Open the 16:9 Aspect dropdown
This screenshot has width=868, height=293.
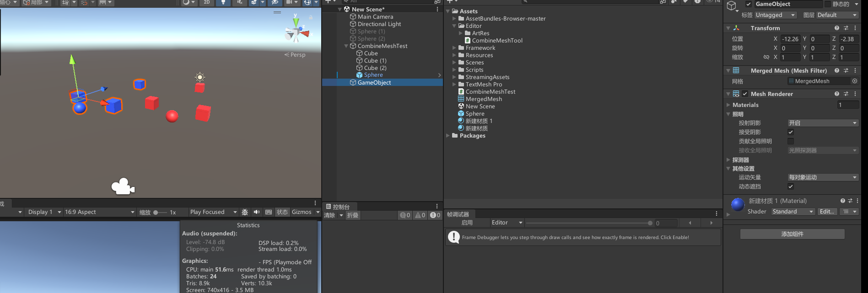point(99,212)
